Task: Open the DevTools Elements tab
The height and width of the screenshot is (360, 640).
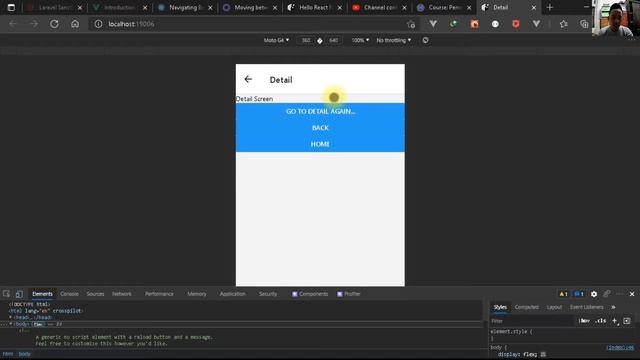Action: (42, 294)
